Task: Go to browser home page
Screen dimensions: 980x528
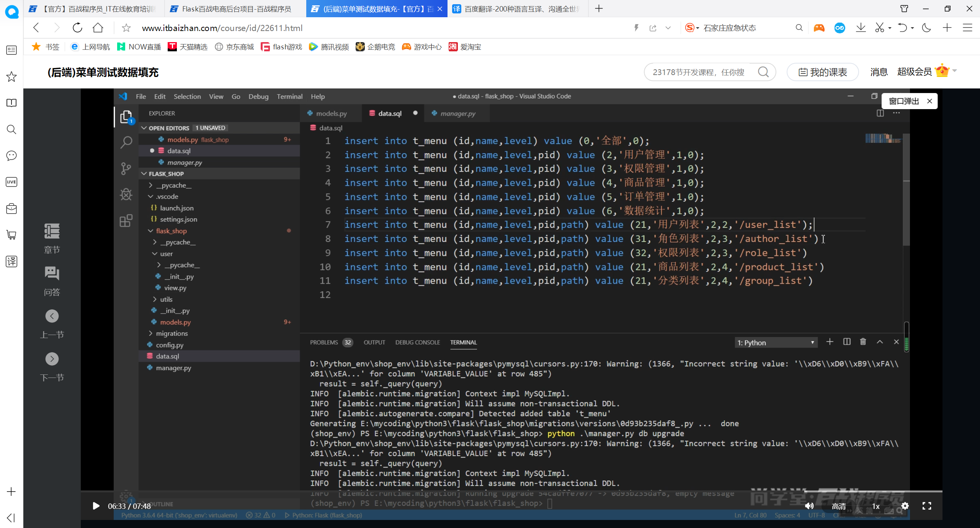Action: pyautogui.click(x=98, y=28)
